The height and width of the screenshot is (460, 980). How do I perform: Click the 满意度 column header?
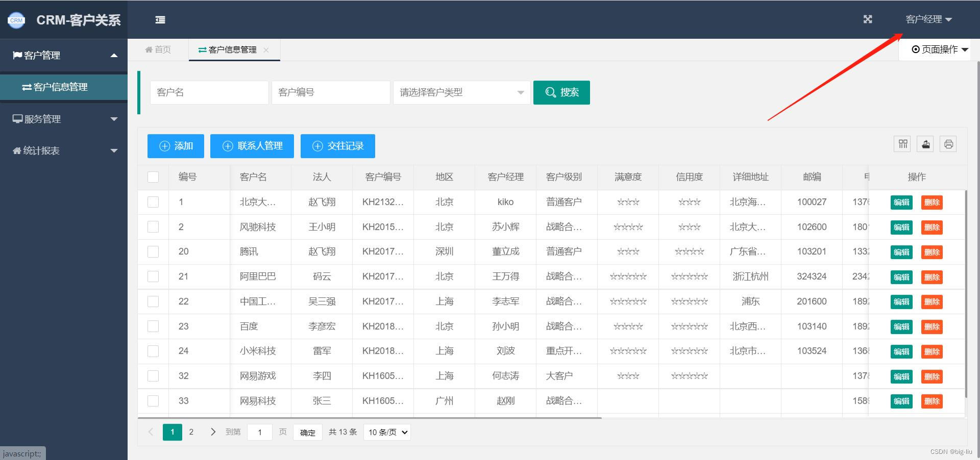(x=628, y=177)
